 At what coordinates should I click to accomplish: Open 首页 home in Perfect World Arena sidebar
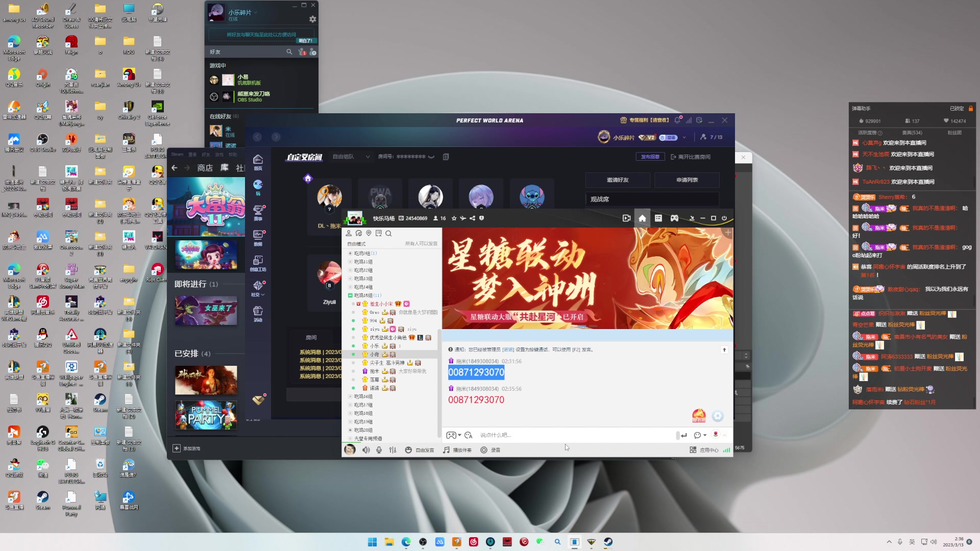coord(258,163)
